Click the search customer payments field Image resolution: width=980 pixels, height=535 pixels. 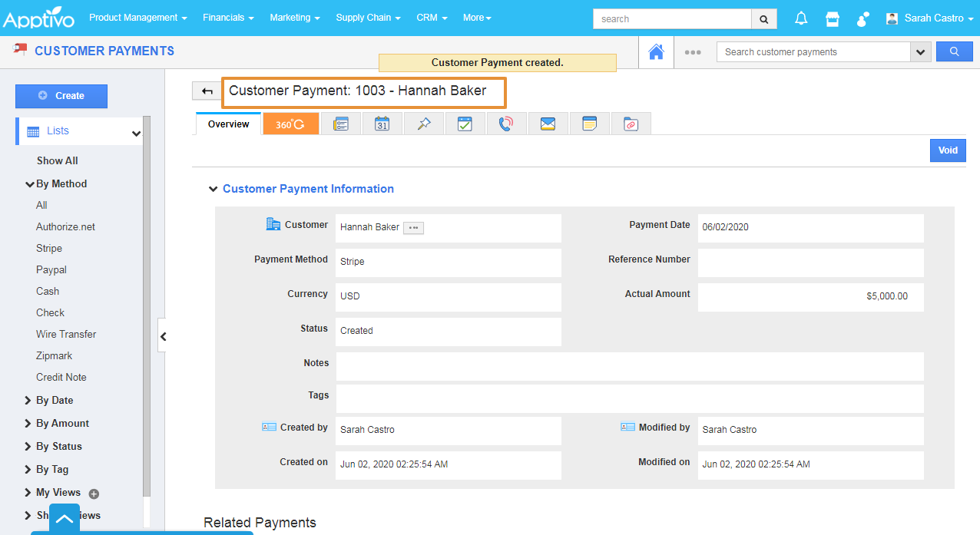tap(813, 52)
